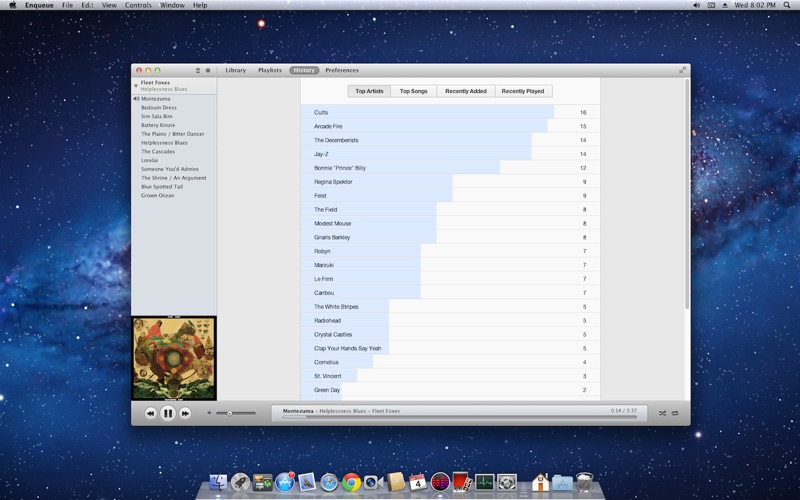Open System Preferences from the Dock
800x500 pixels.
tap(507, 482)
